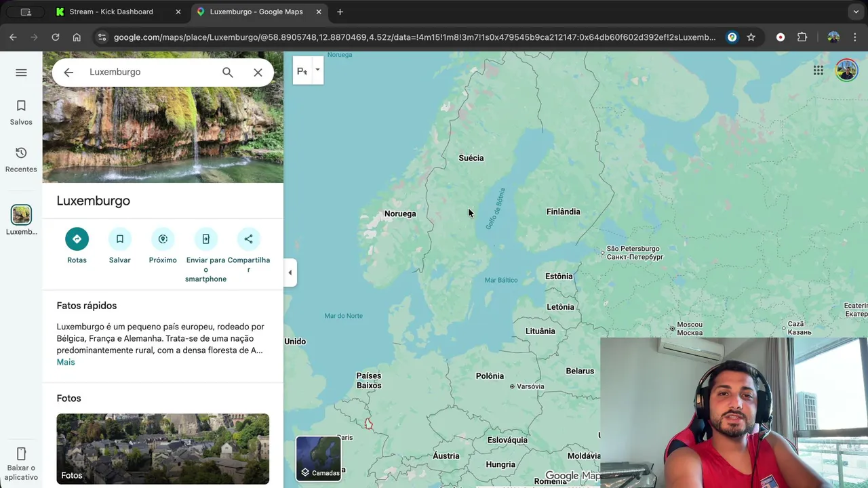The height and width of the screenshot is (488, 868).
Task: Click the Suécia country label
Action: coord(471,158)
